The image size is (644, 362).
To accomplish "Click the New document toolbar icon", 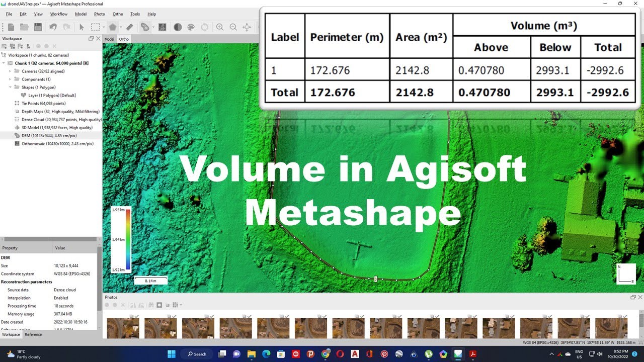I will [x=11, y=27].
